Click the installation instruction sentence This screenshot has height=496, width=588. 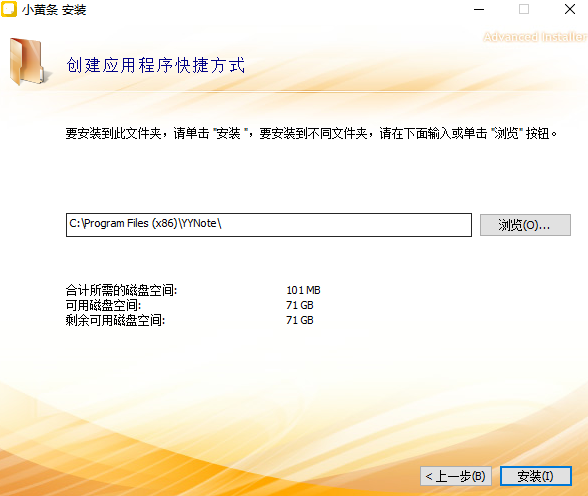pyautogui.click(x=311, y=133)
